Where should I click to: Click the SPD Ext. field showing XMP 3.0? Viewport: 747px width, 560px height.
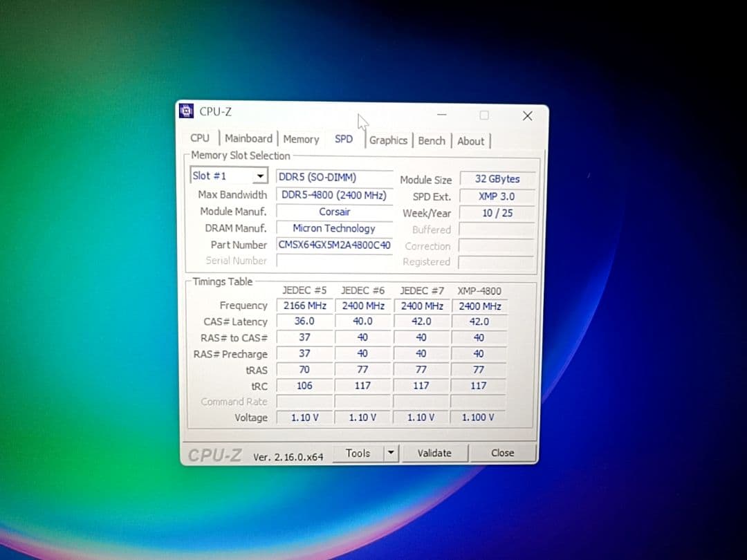pyautogui.click(x=496, y=196)
